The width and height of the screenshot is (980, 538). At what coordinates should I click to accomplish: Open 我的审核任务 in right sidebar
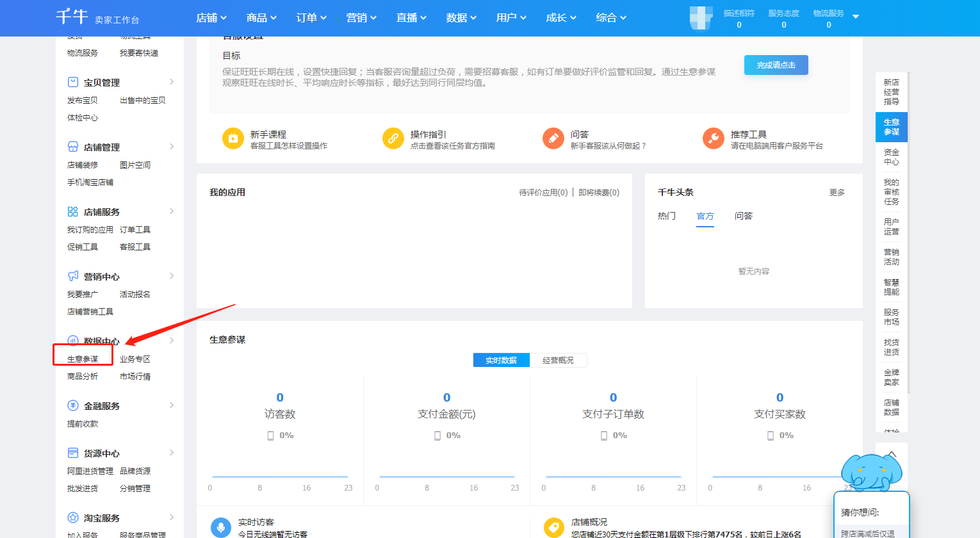click(892, 192)
